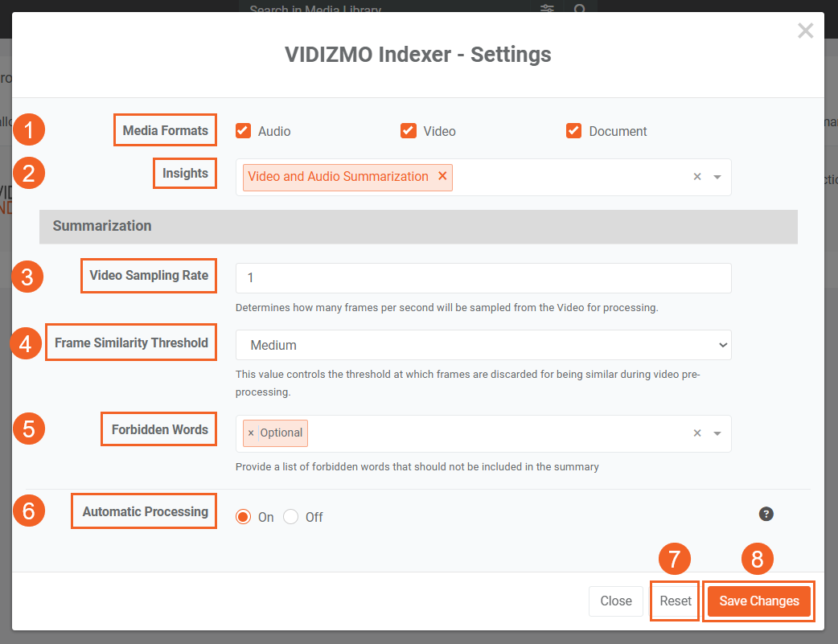
Task: Click the Save Changes button
Action: (759, 601)
